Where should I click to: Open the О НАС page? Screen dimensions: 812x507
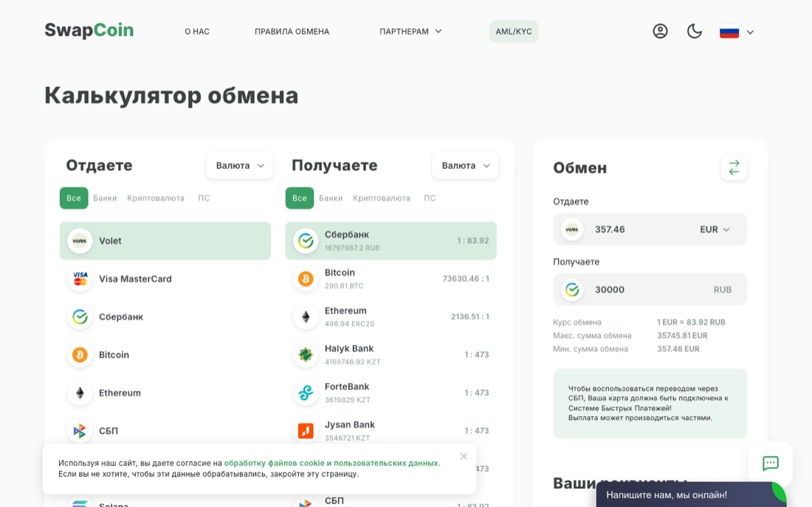pyautogui.click(x=197, y=32)
